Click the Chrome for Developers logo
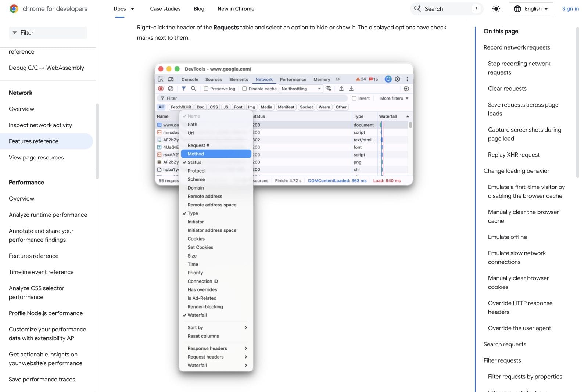The height and width of the screenshot is (392, 588). coord(48,9)
